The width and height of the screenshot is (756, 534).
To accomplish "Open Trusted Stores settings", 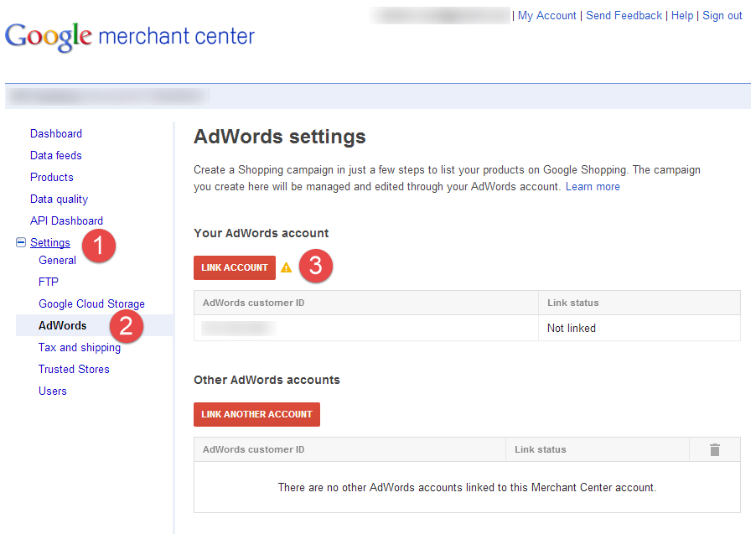I will pos(74,370).
